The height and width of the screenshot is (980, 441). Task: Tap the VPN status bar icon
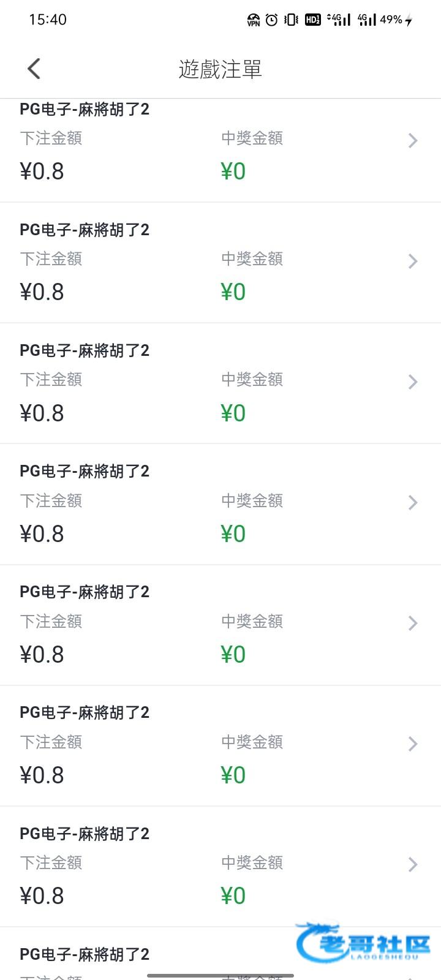coord(254,20)
